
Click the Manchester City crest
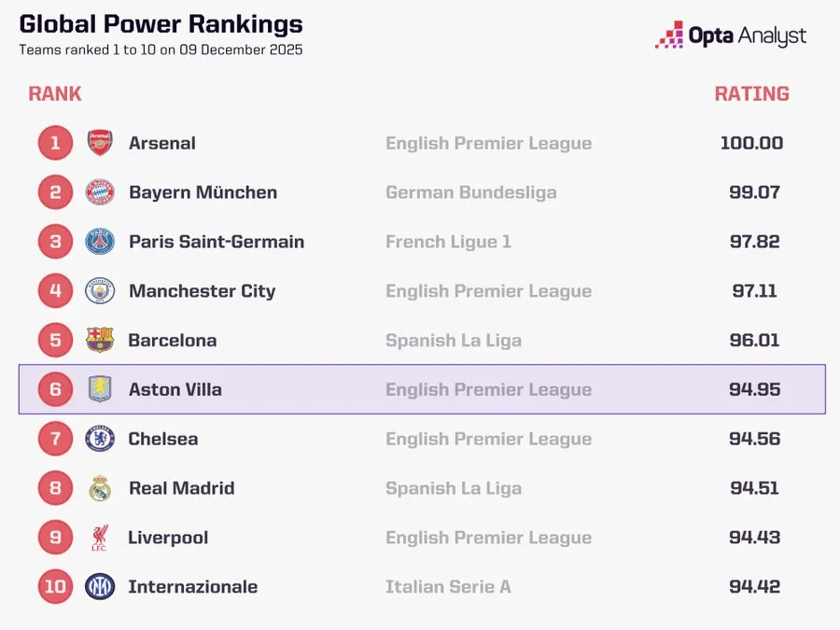tap(100, 291)
